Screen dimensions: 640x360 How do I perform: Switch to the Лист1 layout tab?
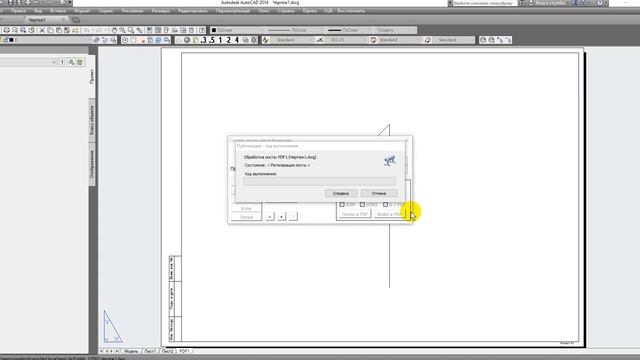(x=150, y=351)
